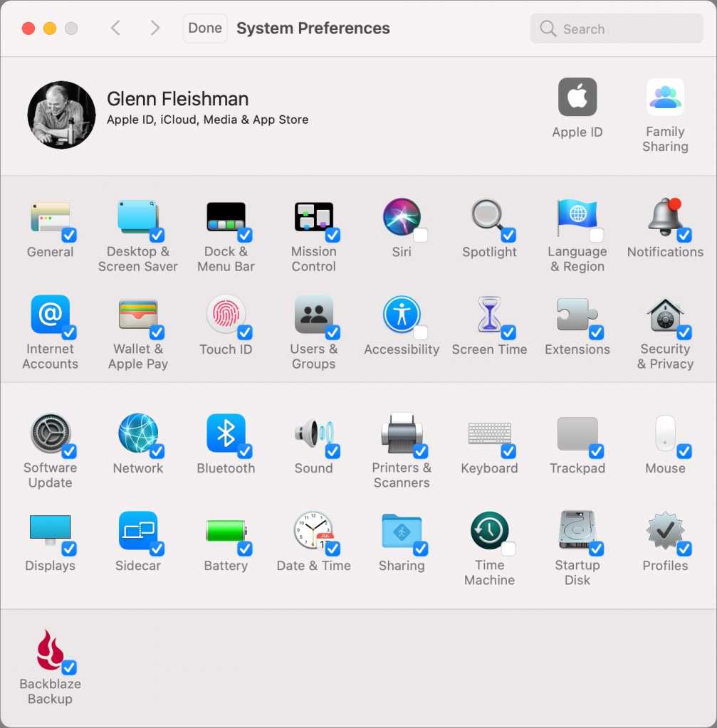Open the Wallet & Apple Pay icon
Image resolution: width=717 pixels, height=728 pixels.
(137, 315)
